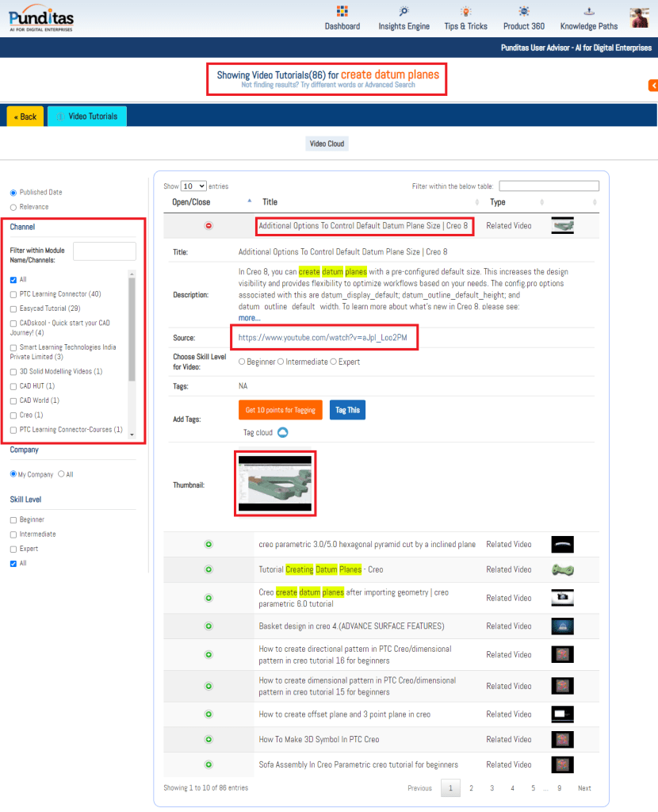The width and height of the screenshot is (658, 812).
Task: Go to page 2 of results
Action: click(471, 788)
